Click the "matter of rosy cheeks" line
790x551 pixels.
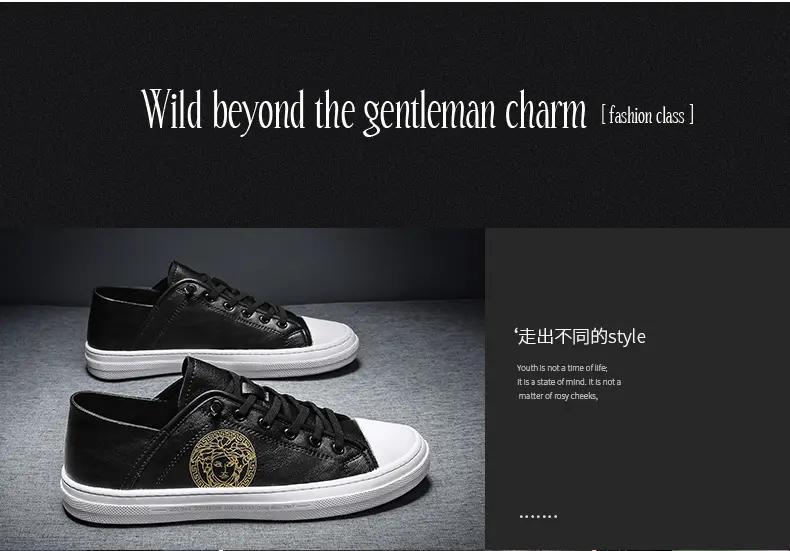(x=558, y=396)
